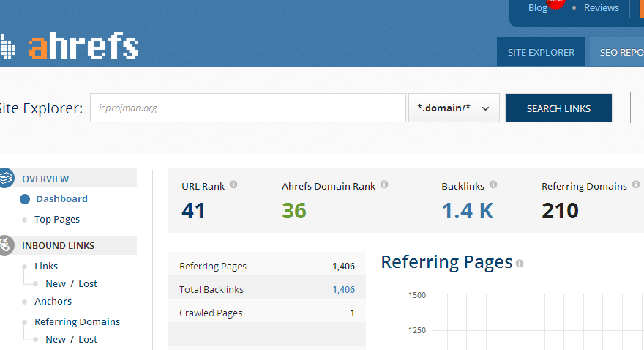Click the Inbound Links section icon
Image resolution: width=644 pixels, height=350 pixels.
[x=5, y=245]
